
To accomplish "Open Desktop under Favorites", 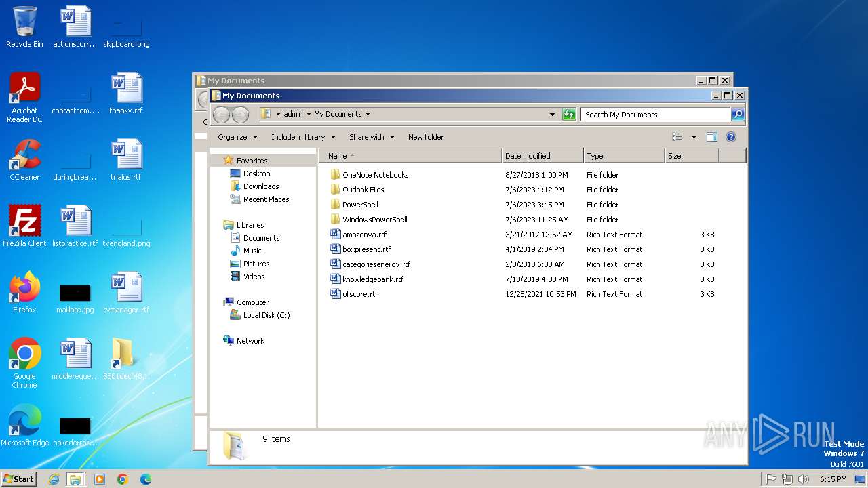I will [x=256, y=174].
